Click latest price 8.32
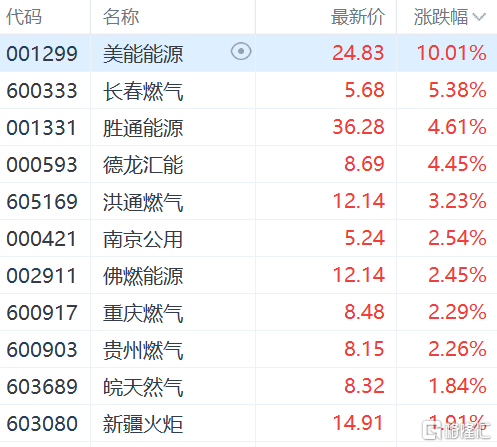 click(364, 386)
